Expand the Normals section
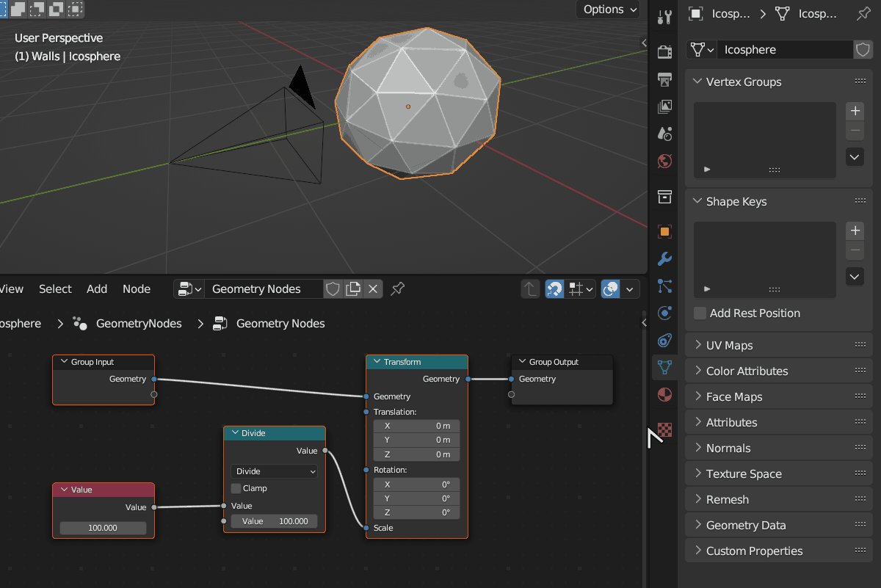Screen dimensions: 881x588 745,448
